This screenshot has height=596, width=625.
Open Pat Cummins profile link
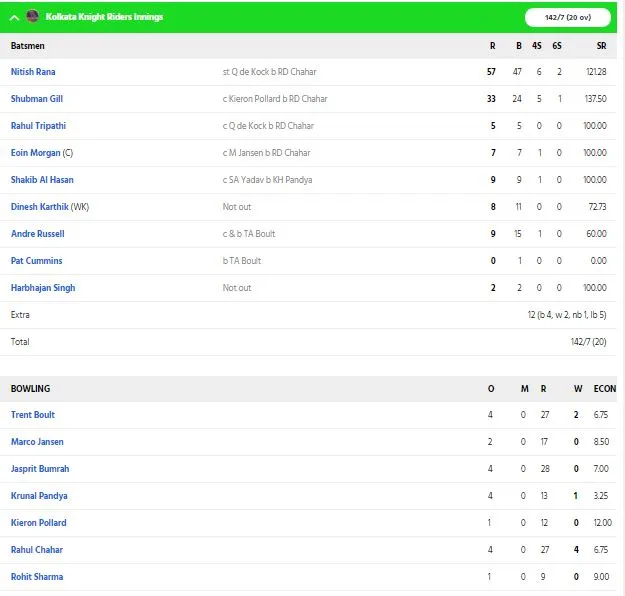[37, 261]
